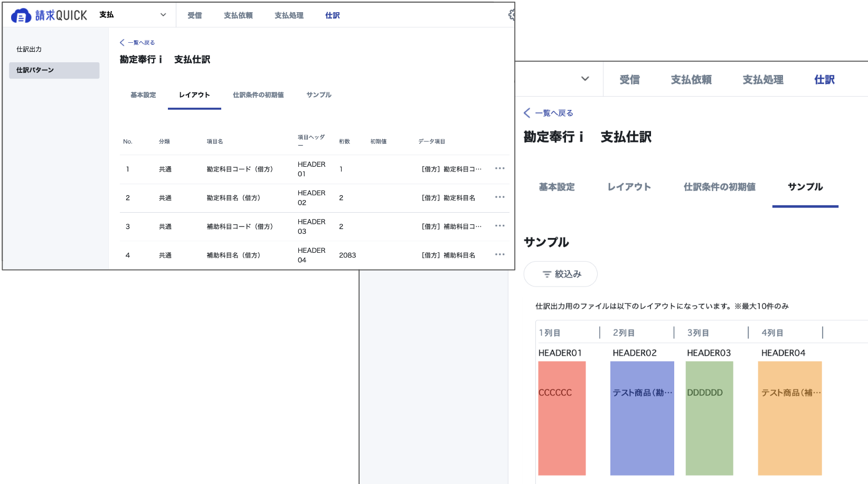
Task: Click the 桁数 column header in layout table
Action: pos(344,141)
